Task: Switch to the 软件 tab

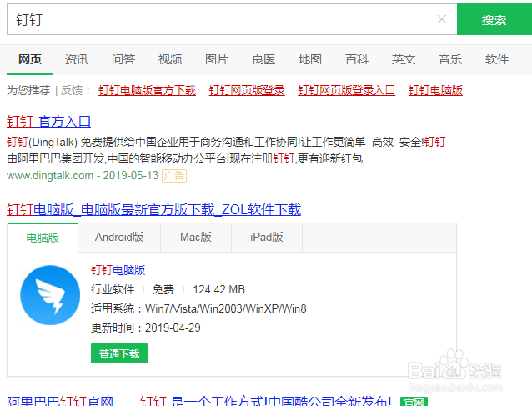Action: click(x=497, y=59)
